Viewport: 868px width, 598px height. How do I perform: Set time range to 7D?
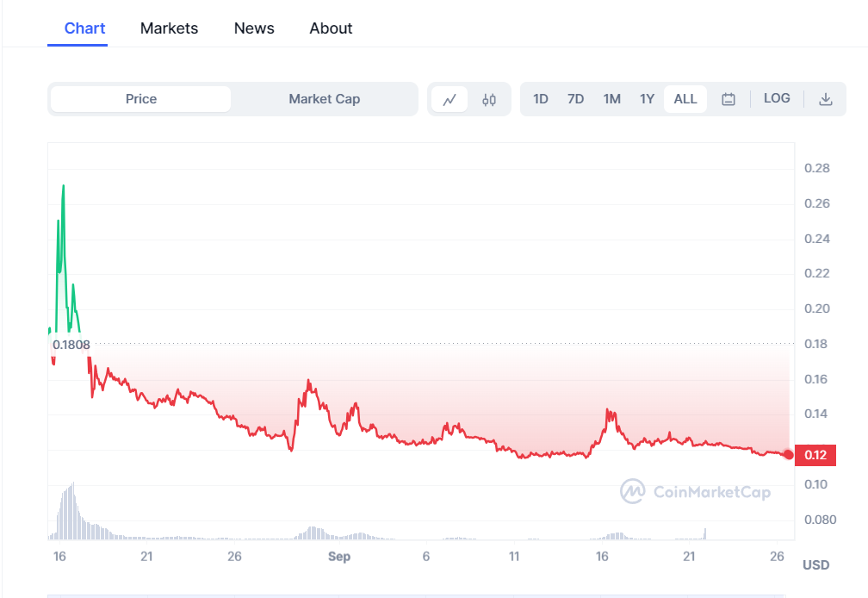click(x=576, y=99)
